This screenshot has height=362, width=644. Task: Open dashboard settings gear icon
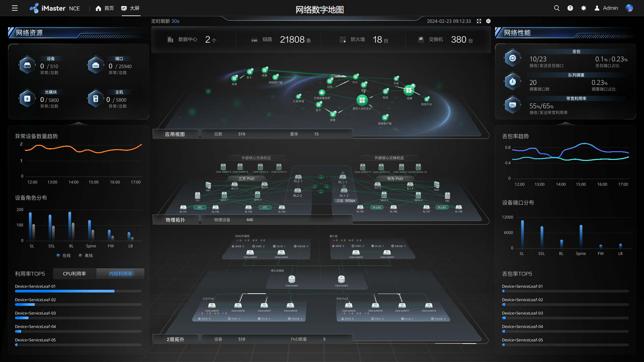tap(488, 21)
